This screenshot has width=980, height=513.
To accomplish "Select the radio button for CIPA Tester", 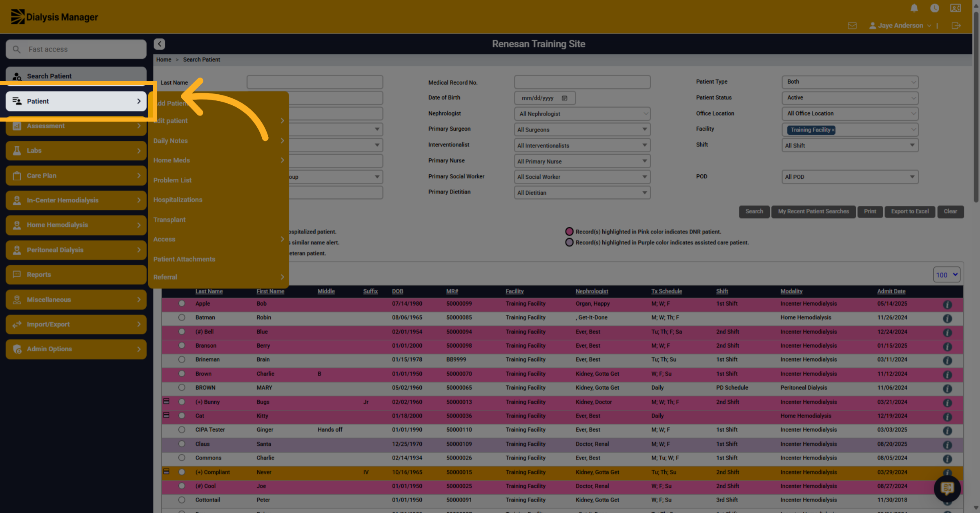I will tap(182, 429).
